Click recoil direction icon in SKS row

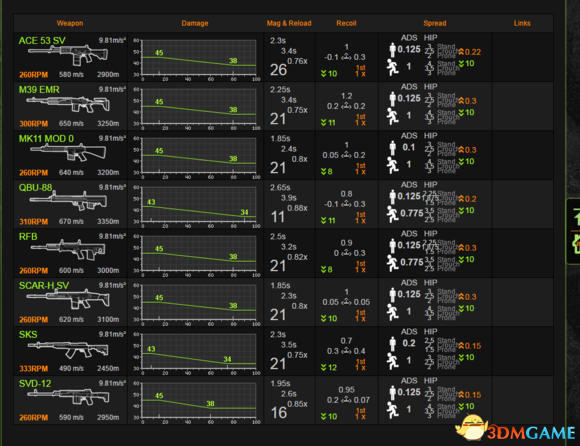(346, 351)
